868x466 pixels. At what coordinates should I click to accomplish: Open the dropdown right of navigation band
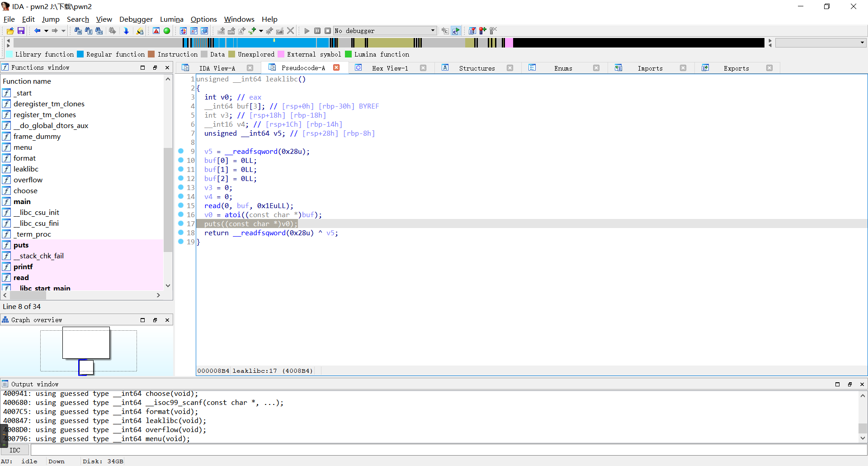pyautogui.click(x=862, y=43)
